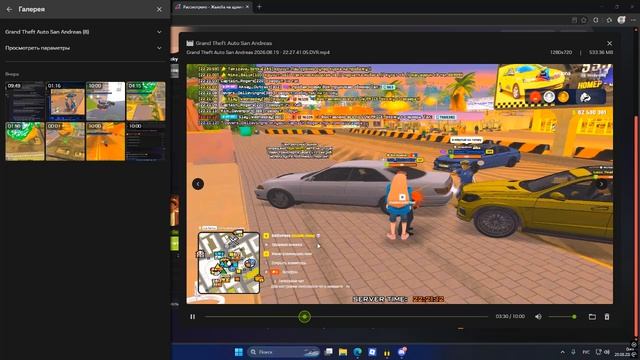The width and height of the screenshot is (640, 360).
Task: Delete the video with the trash icon
Action: point(607,317)
